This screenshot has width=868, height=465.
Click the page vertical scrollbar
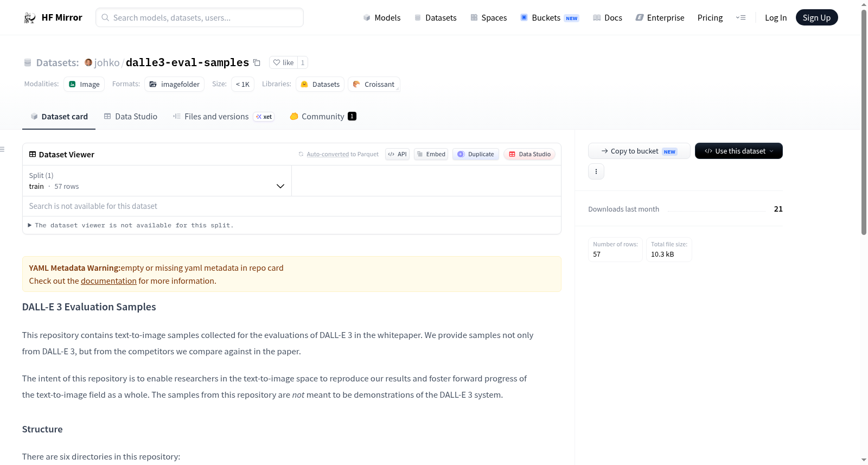coord(864,122)
